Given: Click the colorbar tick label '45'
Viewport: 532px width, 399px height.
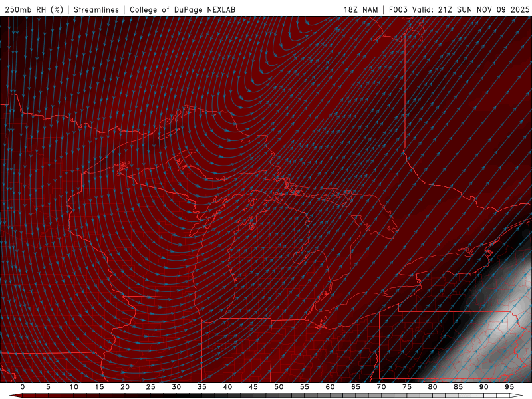Looking at the screenshot, I should [253, 387].
